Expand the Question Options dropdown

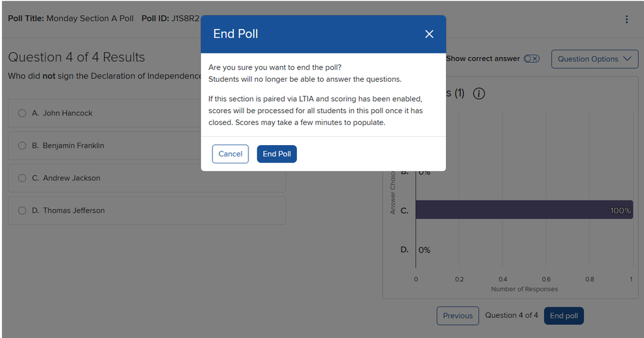[594, 59]
